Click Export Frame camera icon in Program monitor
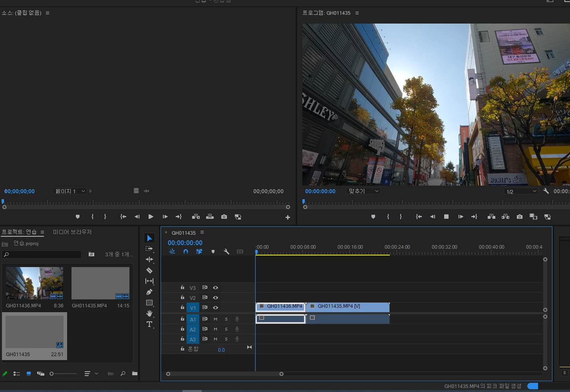570x392 pixels. pyautogui.click(x=519, y=217)
